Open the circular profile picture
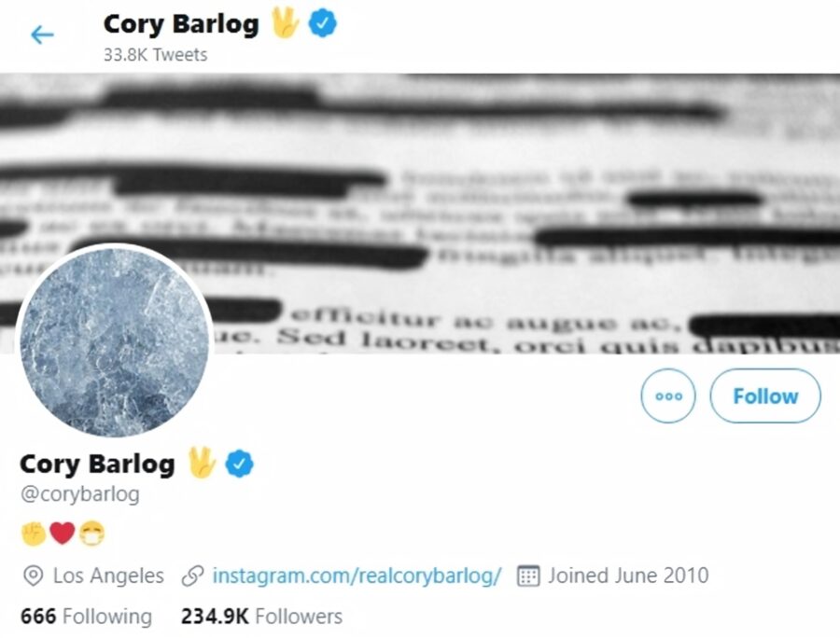840x638 pixels. point(114,341)
